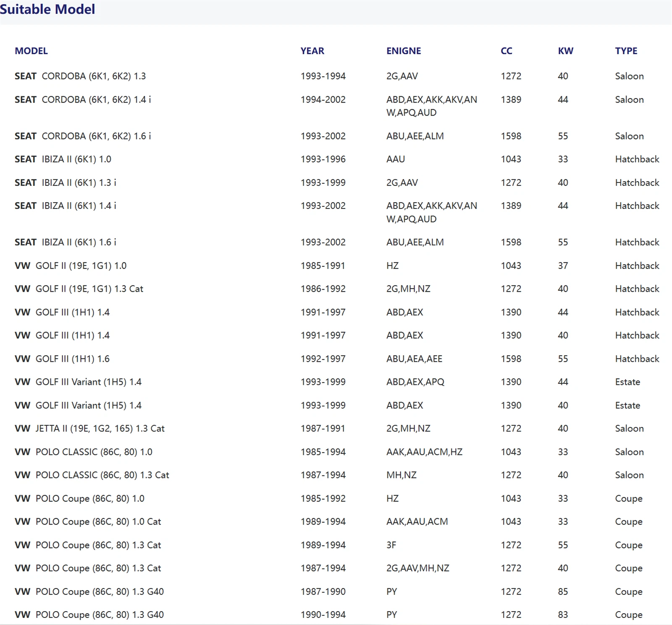Click the 'Suitable Model' heading
672x625 pixels.
coord(47,9)
